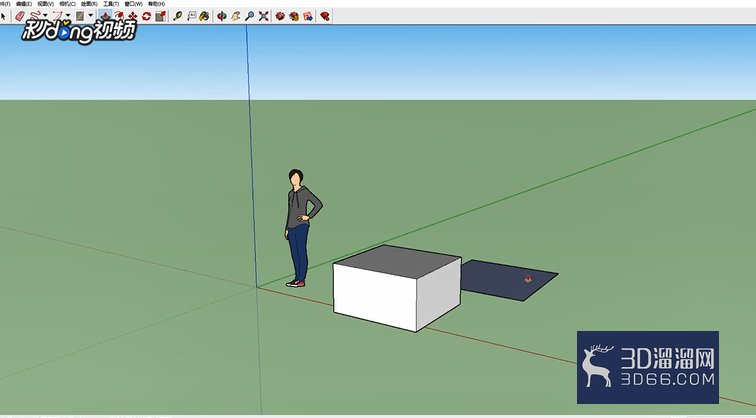Screen dimensions: 756x418
Task: Open the Arc tool dropdown arrow
Action: pos(68,15)
